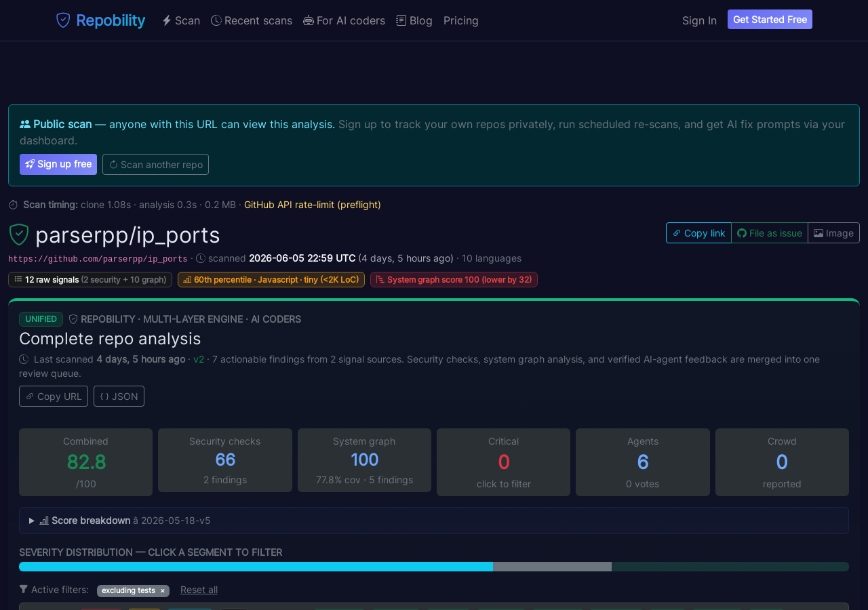Open the Pricing nav link
868x610 pixels.
461,20
